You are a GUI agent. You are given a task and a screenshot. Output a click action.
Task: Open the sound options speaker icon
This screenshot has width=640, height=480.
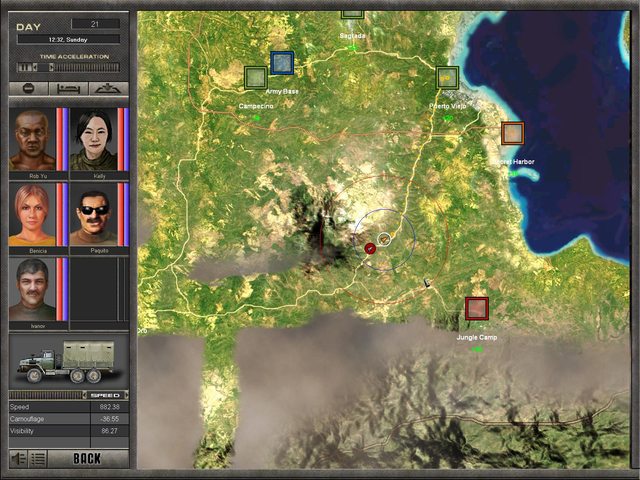[18, 459]
